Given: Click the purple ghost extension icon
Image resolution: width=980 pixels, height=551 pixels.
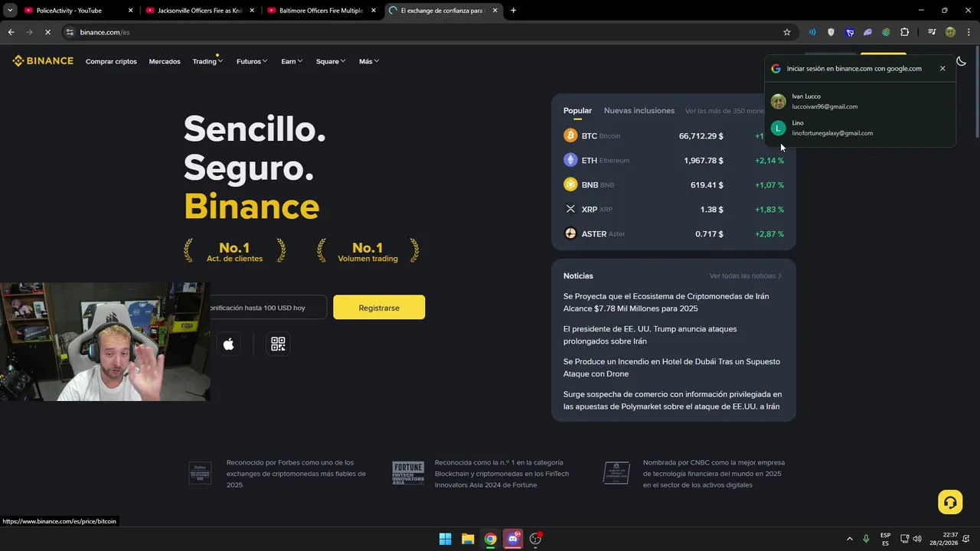Looking at the screenshot, I should (867, 32).
